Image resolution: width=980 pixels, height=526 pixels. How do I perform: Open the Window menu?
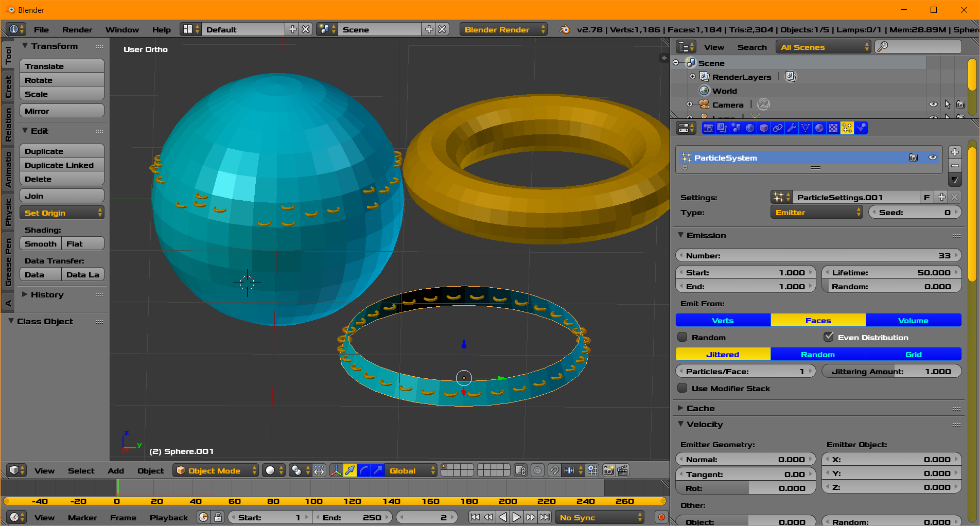coord(122,29)
